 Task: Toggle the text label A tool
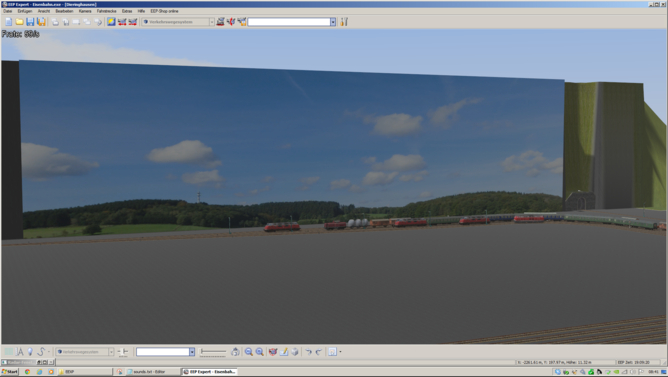coord(20,352)
